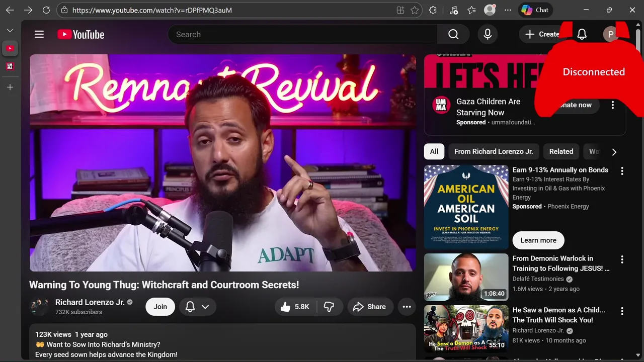Screen dimensions: 644x362
Task: Go back in the browser
Action: point(10,10)
